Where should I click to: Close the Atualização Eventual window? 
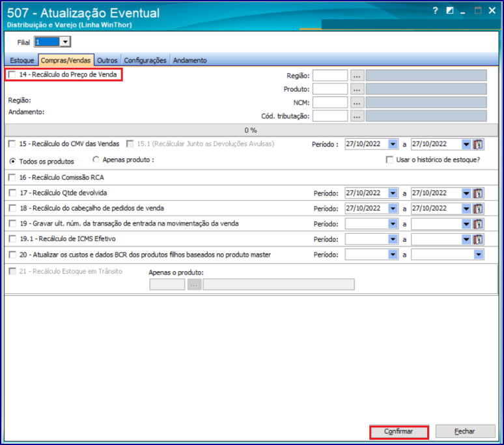coord(492,10)
